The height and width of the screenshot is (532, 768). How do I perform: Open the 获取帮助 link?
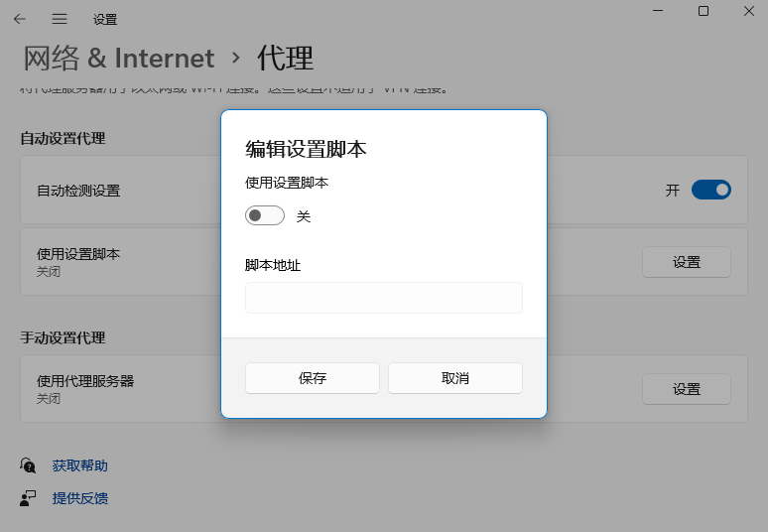80,465
